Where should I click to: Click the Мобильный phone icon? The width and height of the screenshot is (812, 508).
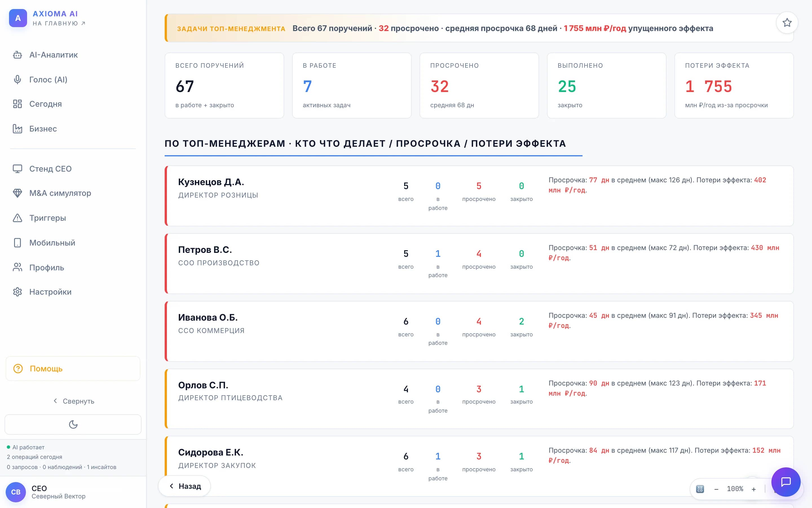click(17, 243)
